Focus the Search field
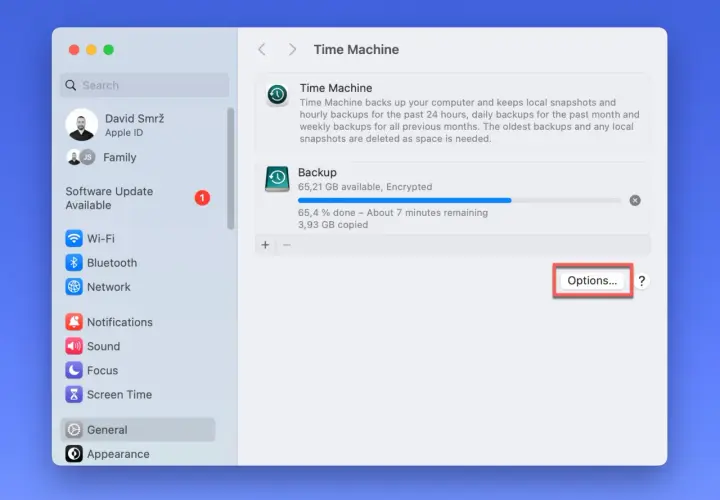Viewport: 720px width, 500px height. (x=145, y=85)
